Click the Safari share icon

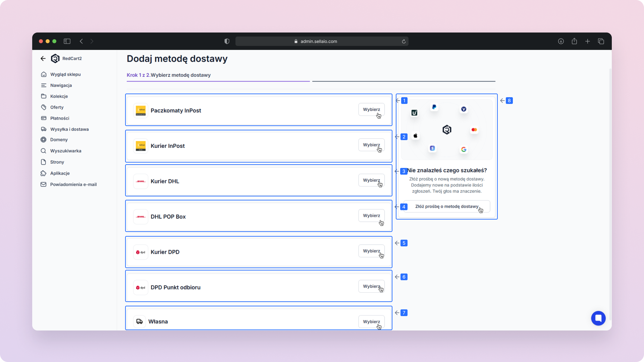(x=574, y=41)
